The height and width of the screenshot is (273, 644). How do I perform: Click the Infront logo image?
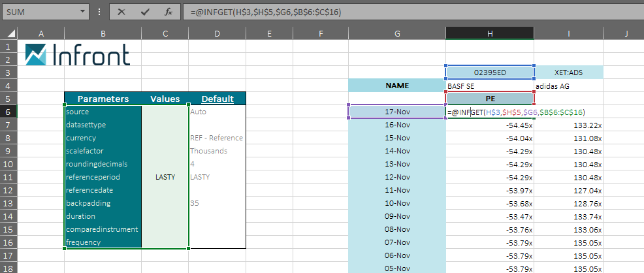[x=77, y=54]
